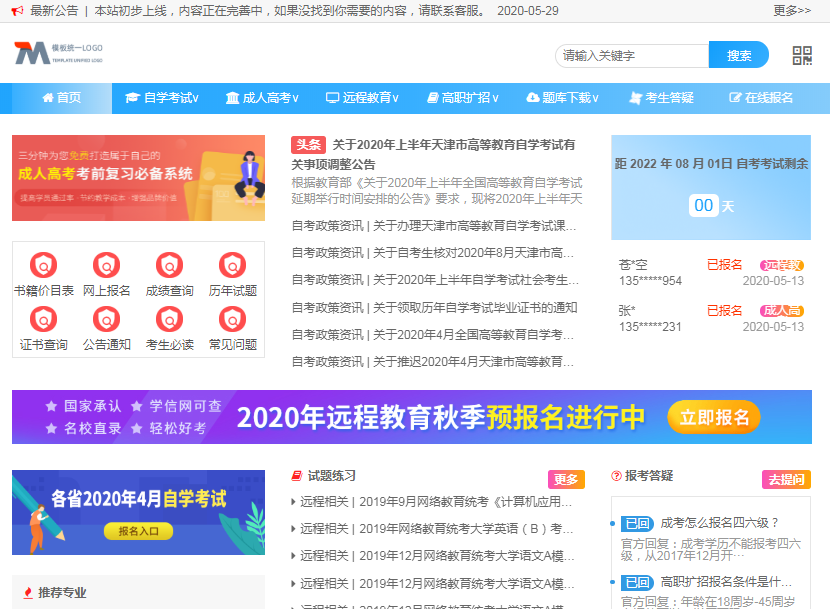Open the 公告通知 icon

tap(106, 320)
